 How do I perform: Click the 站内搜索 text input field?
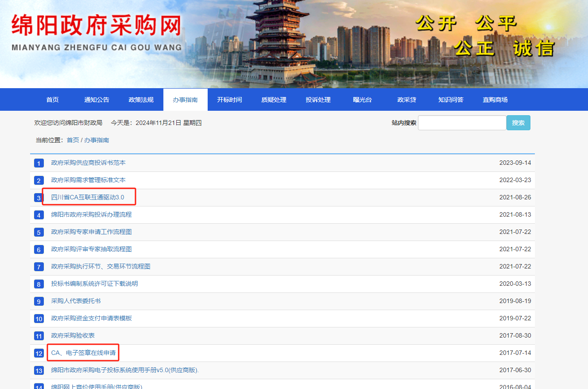(462, 123)
